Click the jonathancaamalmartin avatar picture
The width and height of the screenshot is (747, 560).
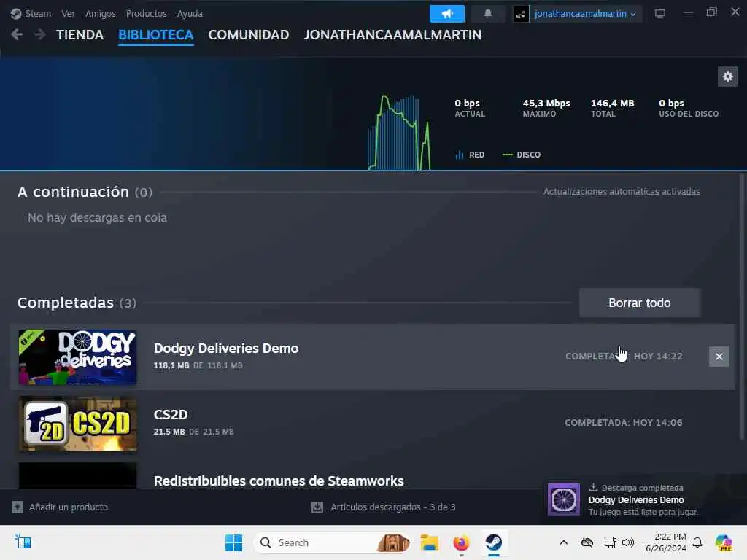[x=520, y=14]
